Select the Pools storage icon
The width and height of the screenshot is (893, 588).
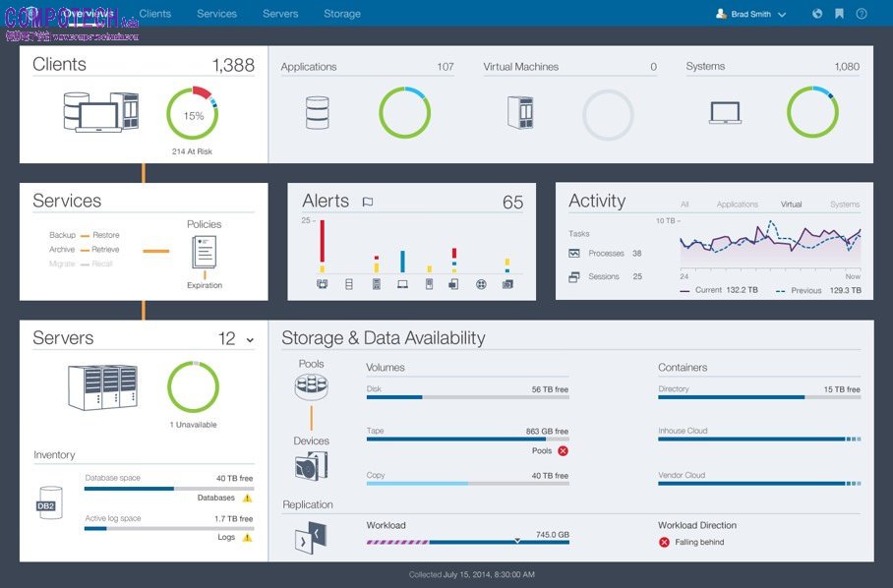tap(311, 386)
